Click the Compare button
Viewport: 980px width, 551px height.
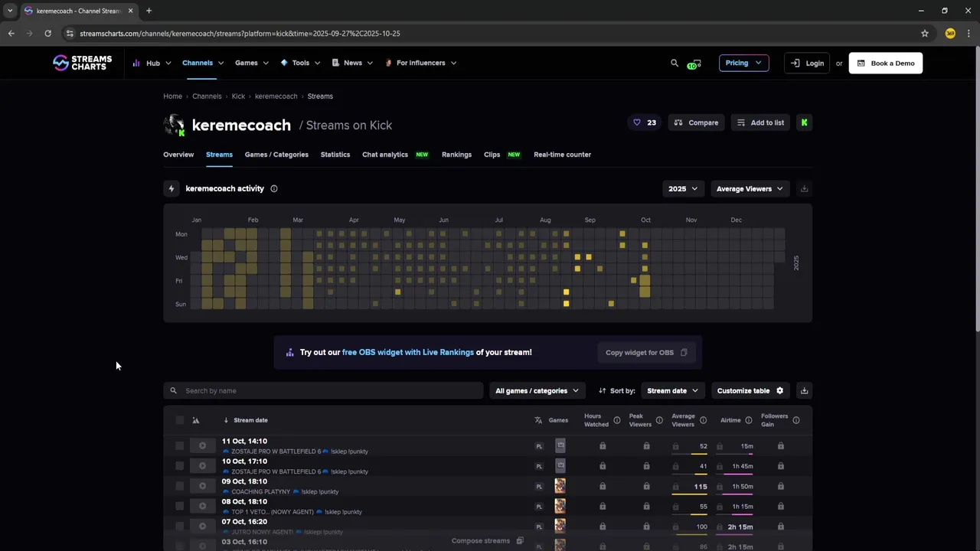pyautogui.click(x=696, y=122)
